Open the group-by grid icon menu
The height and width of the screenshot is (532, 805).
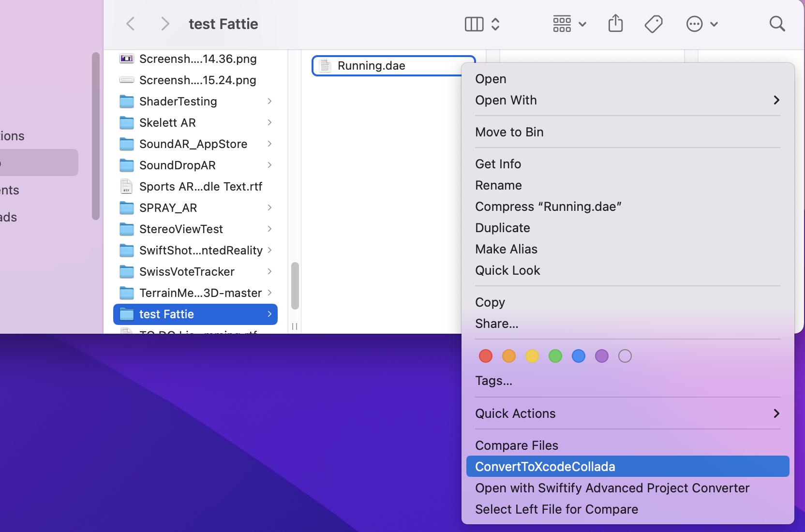click(562, 24)
